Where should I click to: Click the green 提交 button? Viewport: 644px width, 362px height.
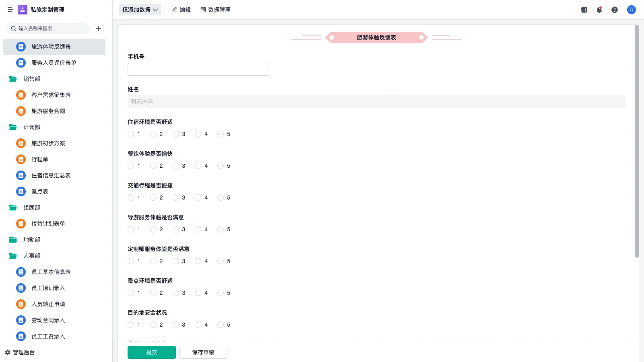tap(152, 352)
